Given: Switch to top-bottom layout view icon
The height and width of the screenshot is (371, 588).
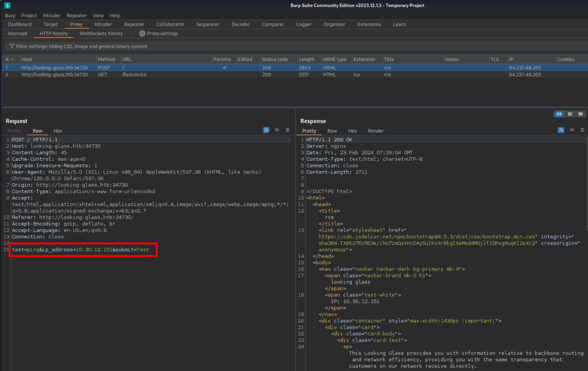Looking at the screenshot, I should click(x=570, y=114).
